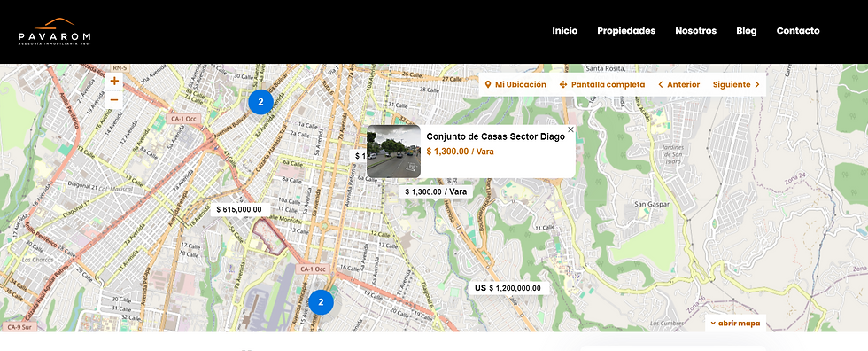
Task: Expand the lower cluster marker 2
Action: pyautogui.click(x=321, y=302)
